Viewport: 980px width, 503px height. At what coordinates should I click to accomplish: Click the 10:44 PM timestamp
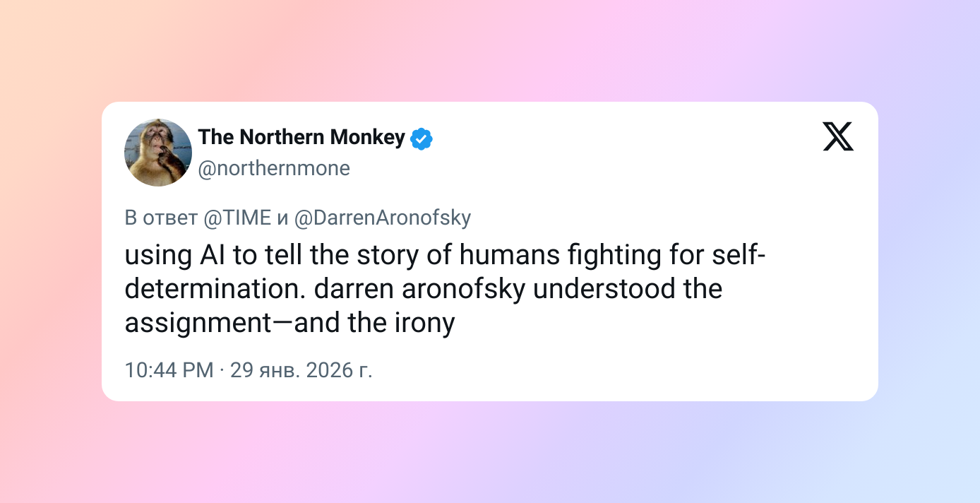tap(169, 369)
